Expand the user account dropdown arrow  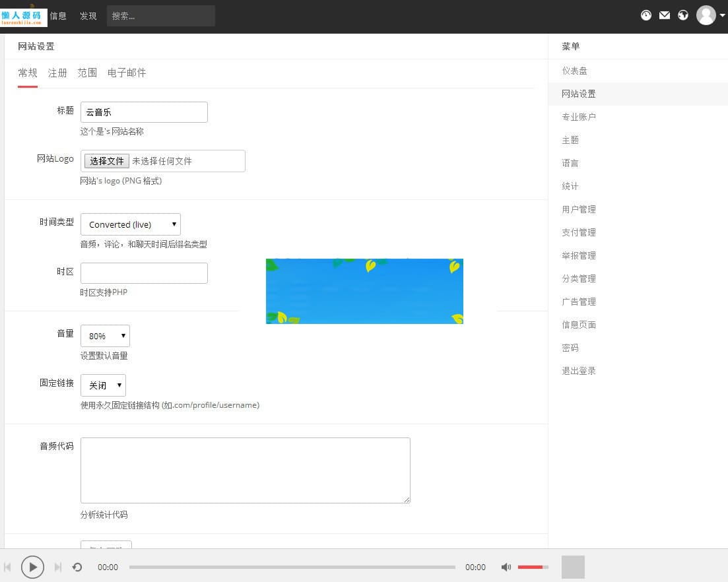pyautogui.click(x=721, y=16)
